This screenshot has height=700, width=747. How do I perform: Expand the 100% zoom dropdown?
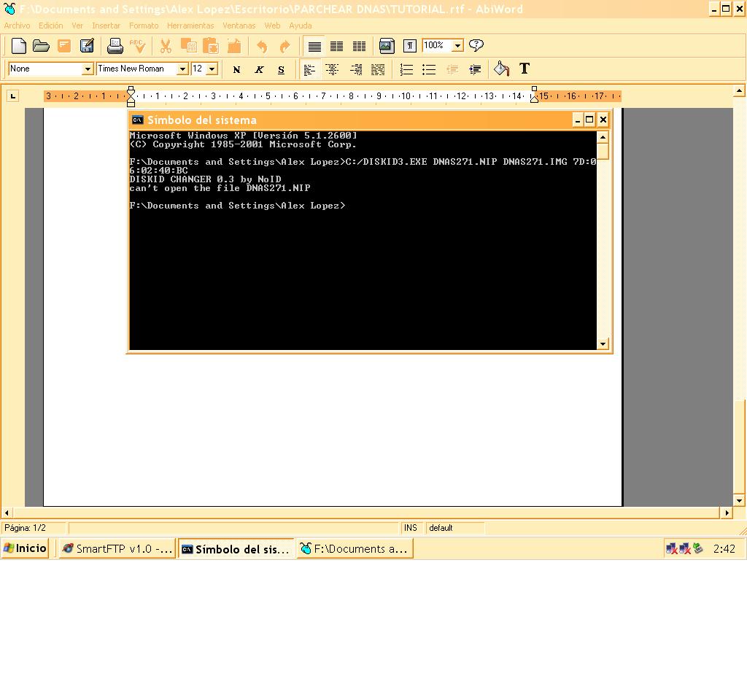click(457, 45)
